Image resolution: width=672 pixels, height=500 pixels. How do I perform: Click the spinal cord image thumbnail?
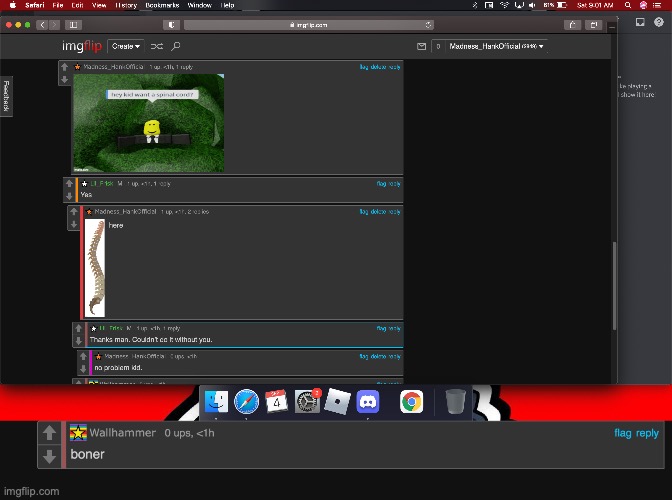(95, 266)
